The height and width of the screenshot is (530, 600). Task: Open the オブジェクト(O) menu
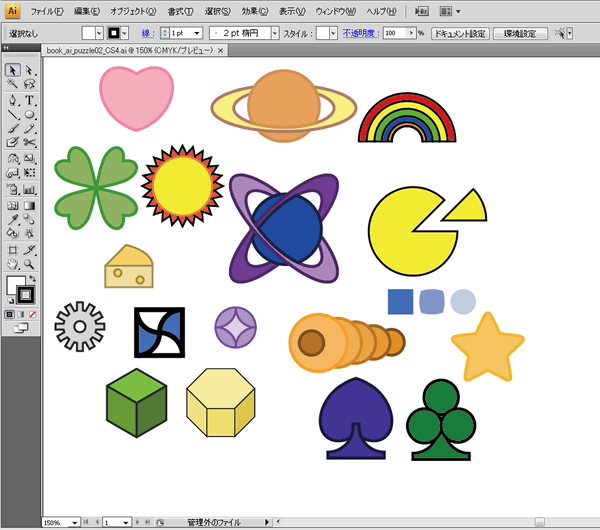(x=133, y=11)
